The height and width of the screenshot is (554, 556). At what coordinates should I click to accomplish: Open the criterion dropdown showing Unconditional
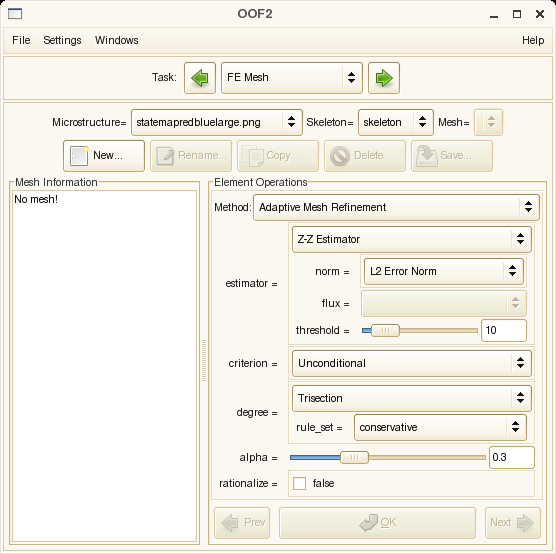point(412,363)
